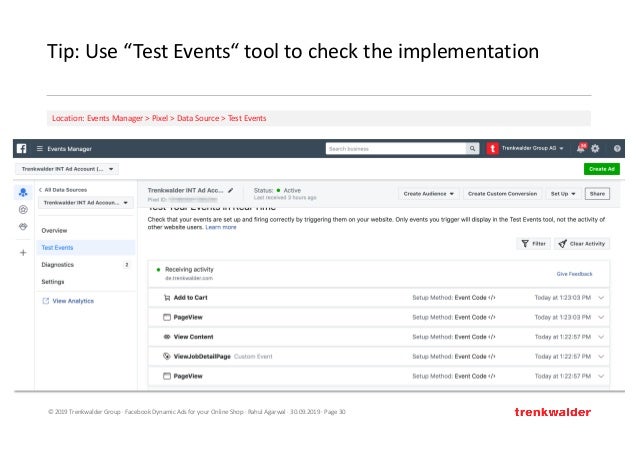Focus the Search business input field

click(395, 149)
